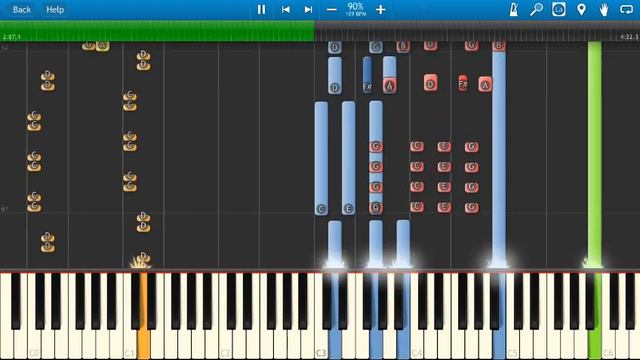640x360 pixels.
Task: Skip forward to the next section
Action: [309, 9]
